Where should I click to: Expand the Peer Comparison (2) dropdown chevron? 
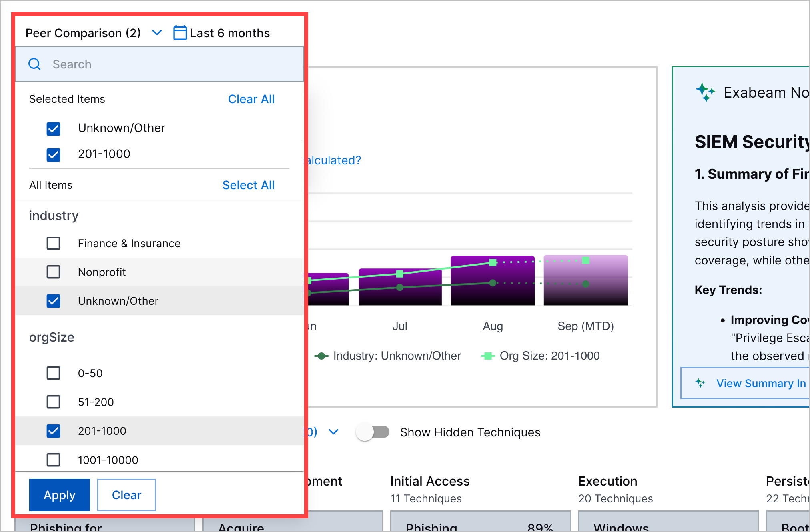[157, 33]
